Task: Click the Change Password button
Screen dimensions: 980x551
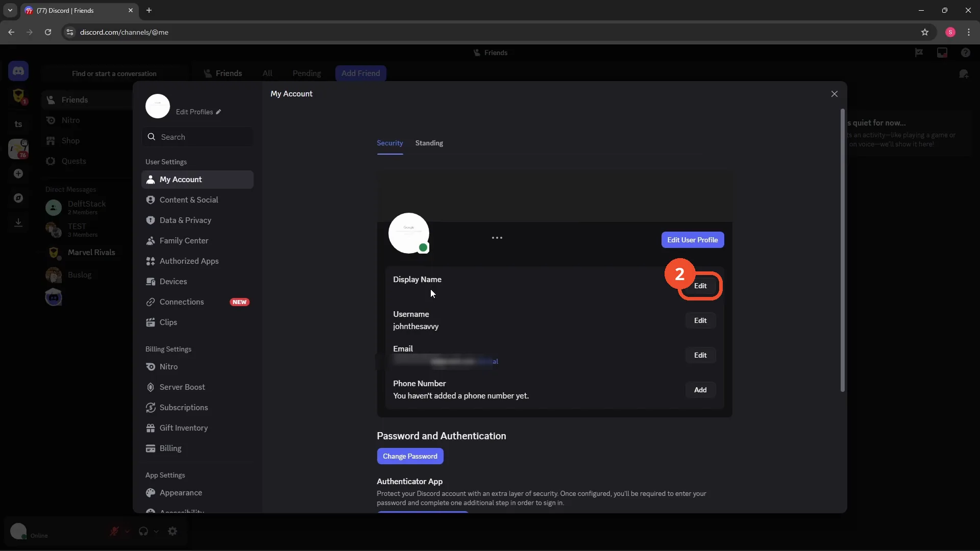Action: coord(410,457)
